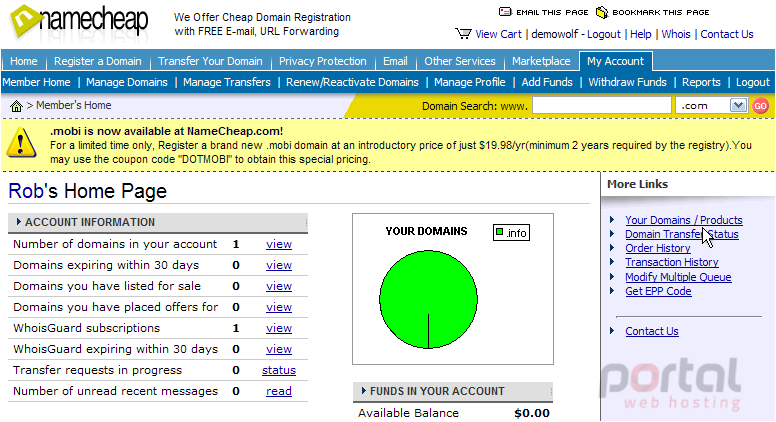Image resolution: width=776 pixels, height=422 pixels.
Task: Click the .mobi is now available headline
Action: [166, 131]
